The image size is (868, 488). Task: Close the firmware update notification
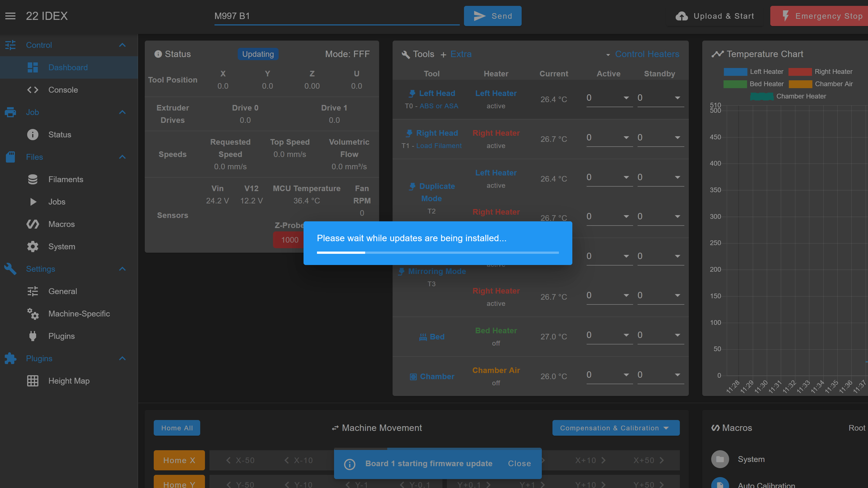click(519, 463)
